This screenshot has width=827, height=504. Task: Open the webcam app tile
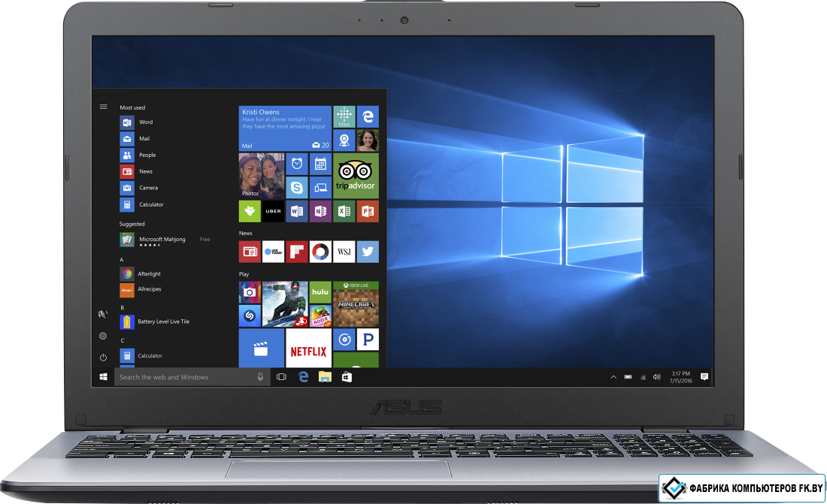[x=344, y=140]
